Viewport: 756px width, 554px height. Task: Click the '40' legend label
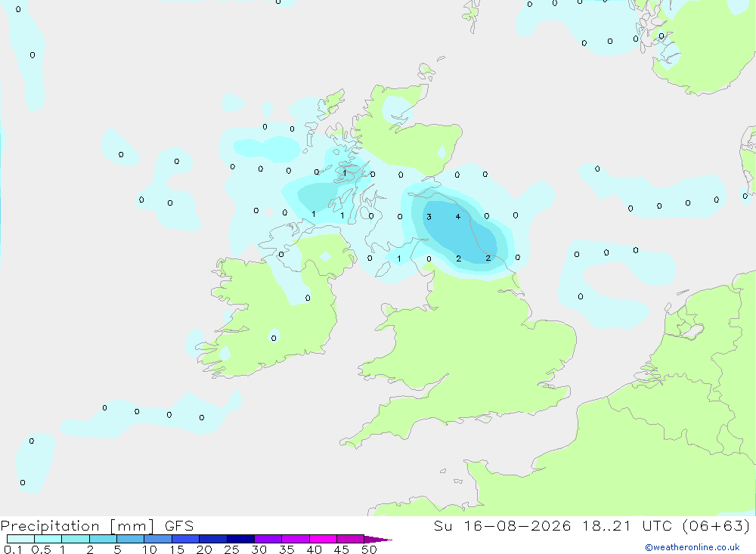coord(314,549)
